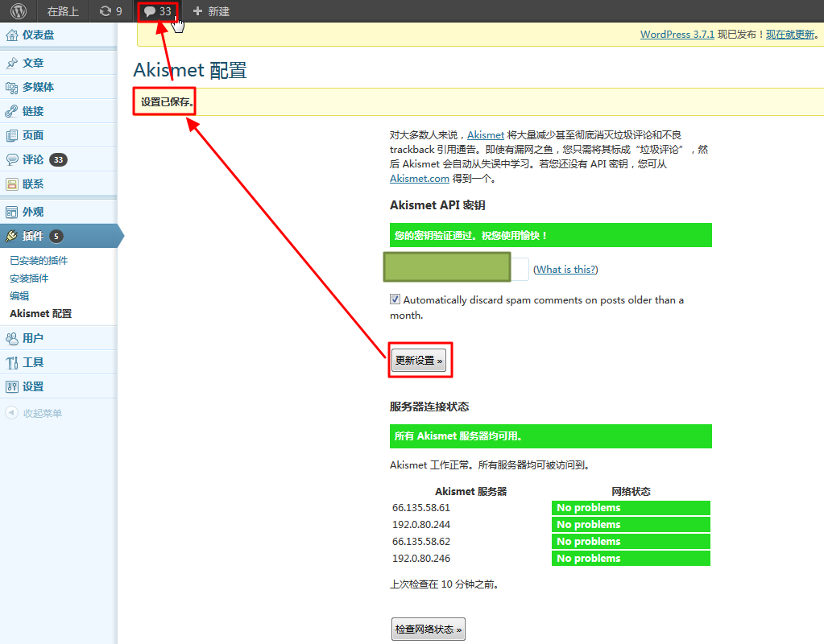
Task: Click the 所有 Akismet 服务器均可用 banner
Action: (x=551, y=436)
